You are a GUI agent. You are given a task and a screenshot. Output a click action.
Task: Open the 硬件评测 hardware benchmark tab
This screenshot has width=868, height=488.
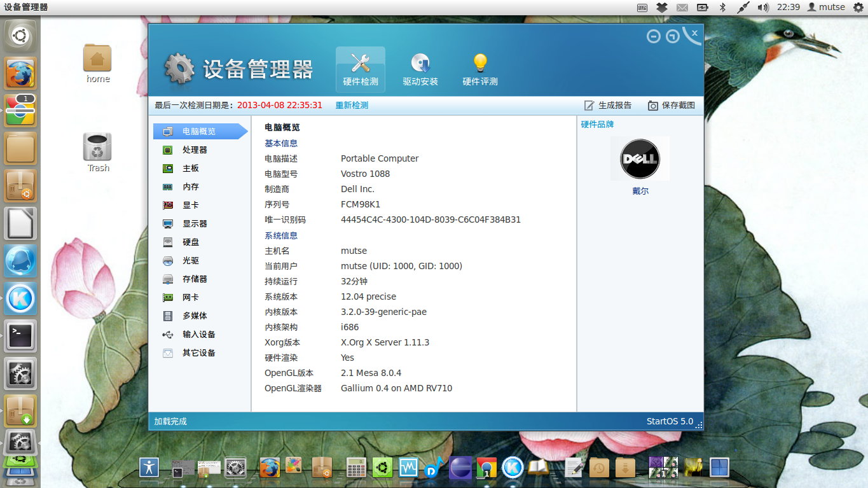coord(480,69)
